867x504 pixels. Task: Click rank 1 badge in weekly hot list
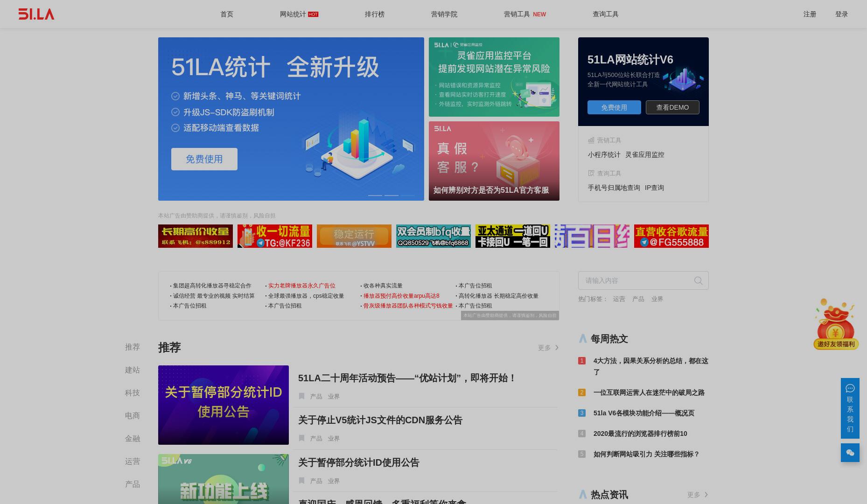click(581, 361)
